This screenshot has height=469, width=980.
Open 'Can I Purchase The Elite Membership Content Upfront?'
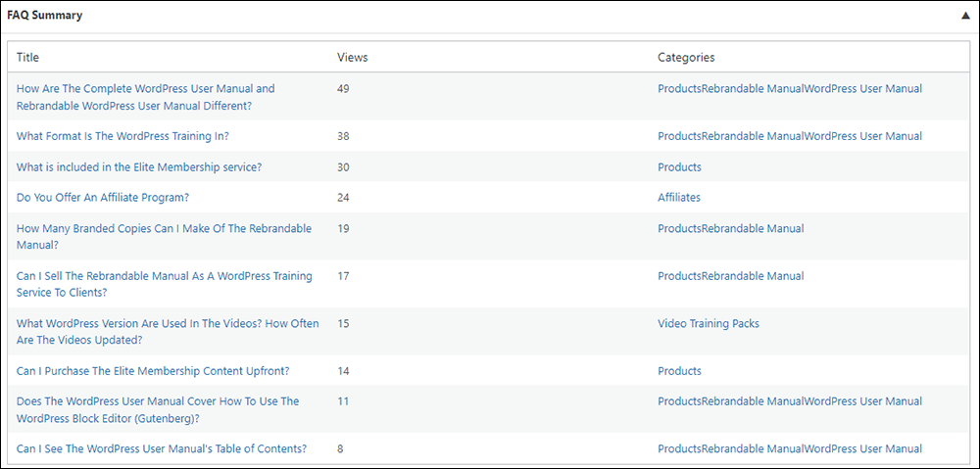[153, 371]
